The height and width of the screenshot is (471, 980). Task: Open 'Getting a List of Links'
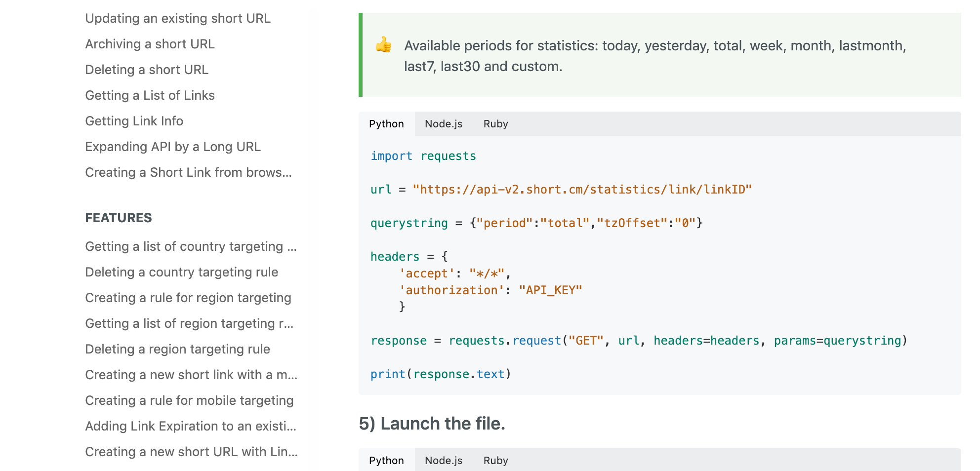[x=150, y=95]
